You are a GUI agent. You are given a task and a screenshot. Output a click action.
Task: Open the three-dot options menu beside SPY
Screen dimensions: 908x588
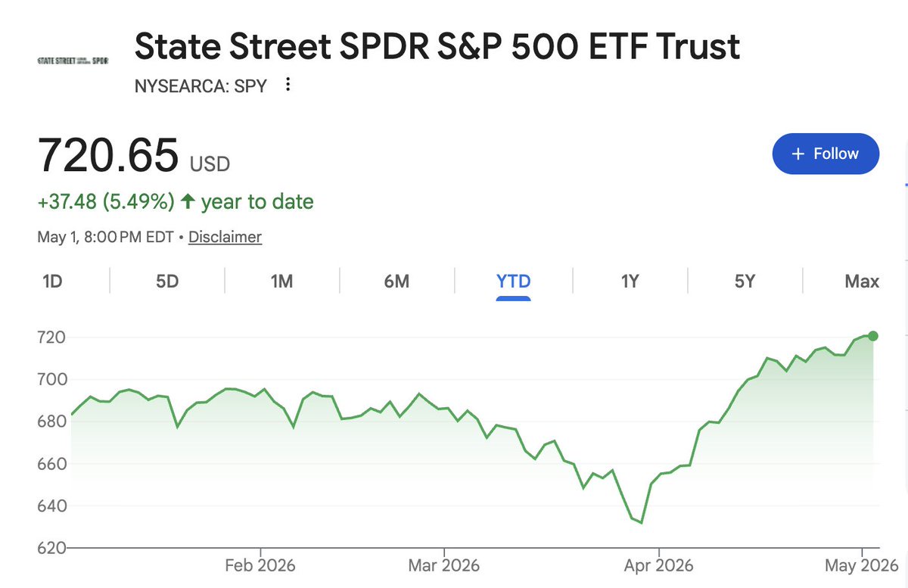[288, 85]
